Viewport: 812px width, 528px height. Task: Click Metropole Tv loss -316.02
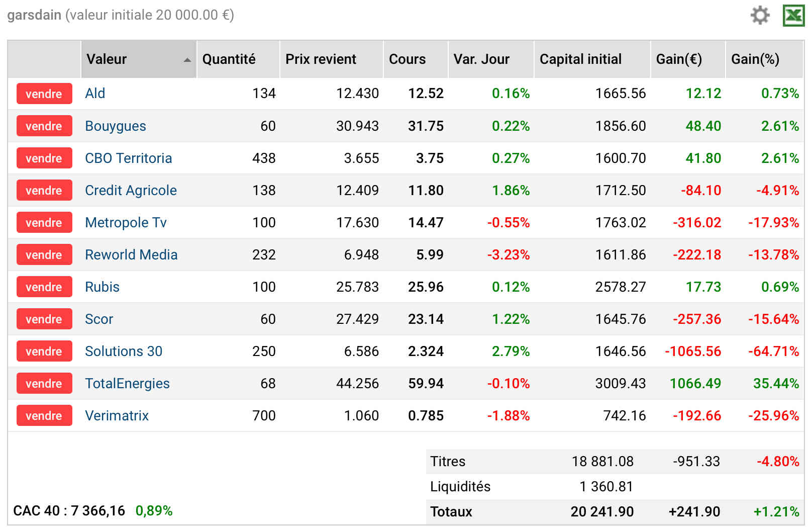[697, 222]
